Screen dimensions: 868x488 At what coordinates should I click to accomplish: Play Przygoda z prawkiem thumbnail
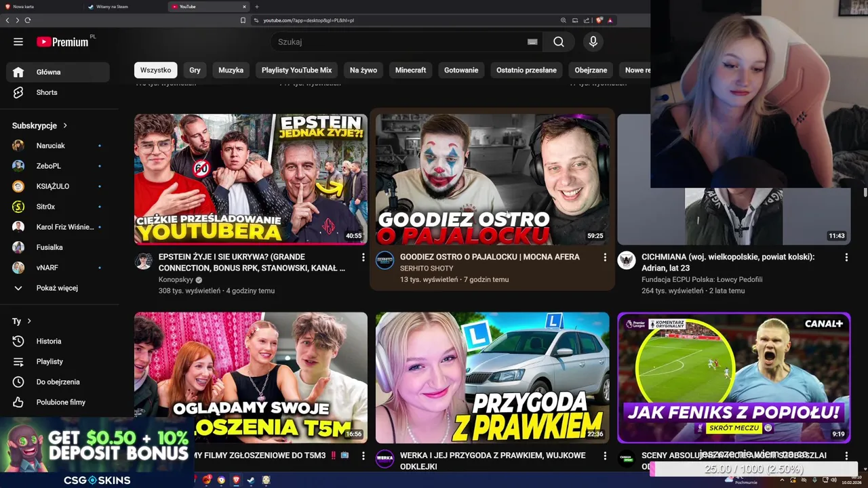coord(492,378)
